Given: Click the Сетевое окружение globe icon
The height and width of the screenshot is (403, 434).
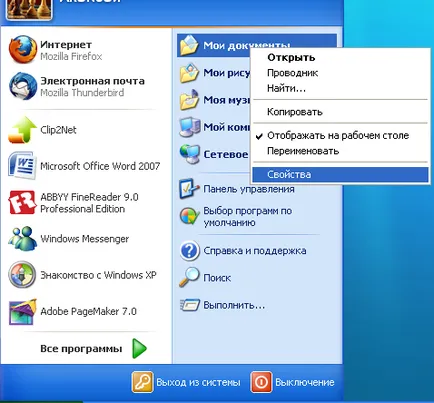Looking at the screenshot, I should 190,154.
